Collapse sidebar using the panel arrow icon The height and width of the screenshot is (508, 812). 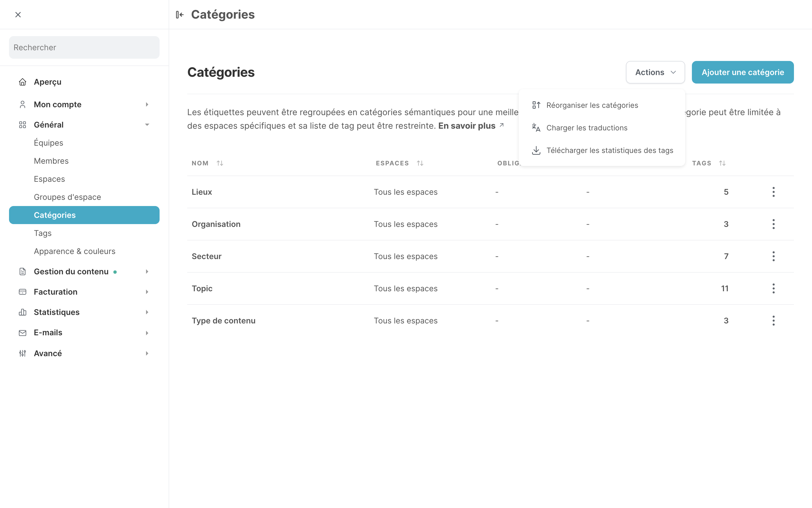coord(180,14)
